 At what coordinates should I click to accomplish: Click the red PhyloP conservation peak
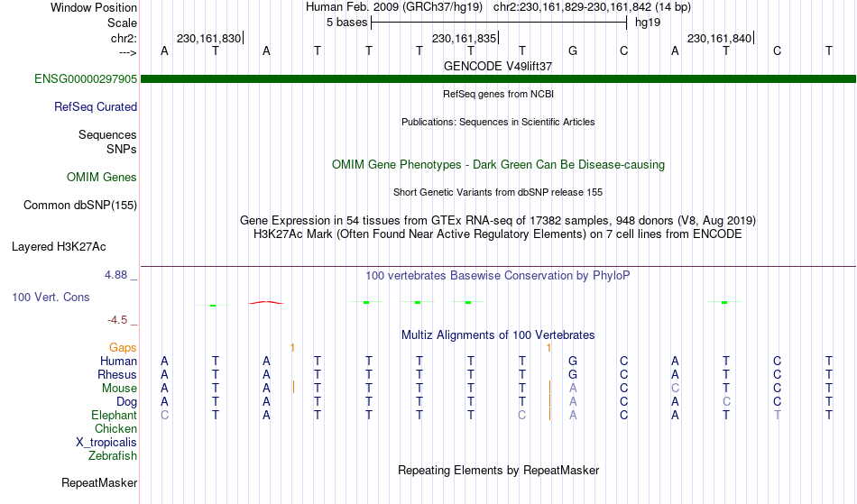click(266, 302)
